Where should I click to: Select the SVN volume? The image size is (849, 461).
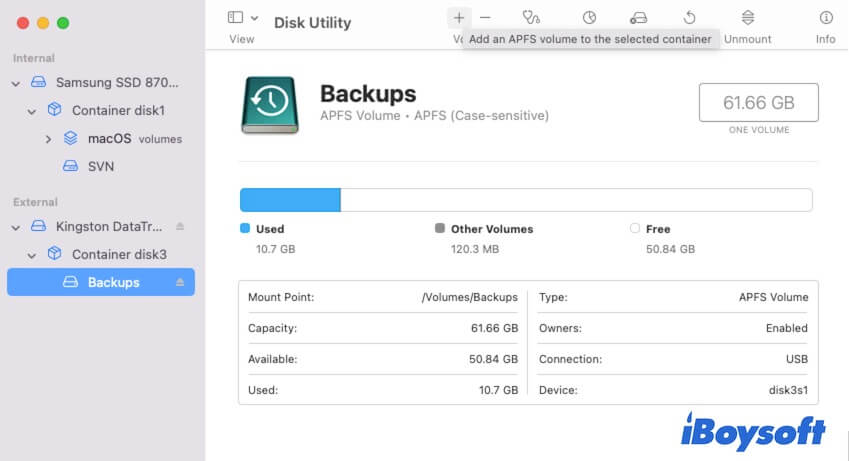[100, 166]
